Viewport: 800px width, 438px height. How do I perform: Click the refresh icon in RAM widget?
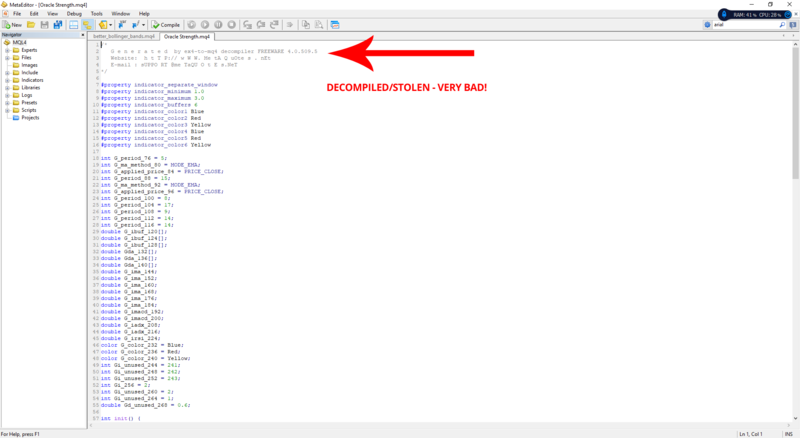787,15
